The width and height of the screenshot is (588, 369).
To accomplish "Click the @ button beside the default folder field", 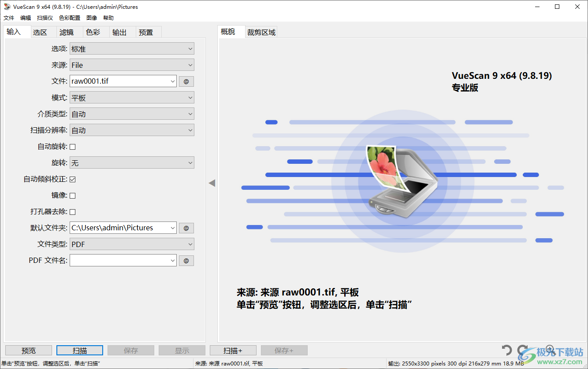I will tap(186, 228).
